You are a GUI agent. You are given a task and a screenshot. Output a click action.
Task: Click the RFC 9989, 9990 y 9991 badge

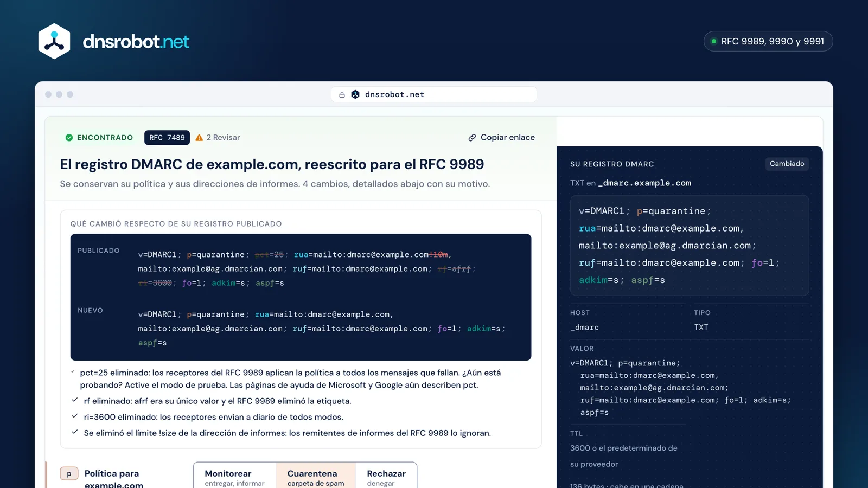click(x=768, y=41)
